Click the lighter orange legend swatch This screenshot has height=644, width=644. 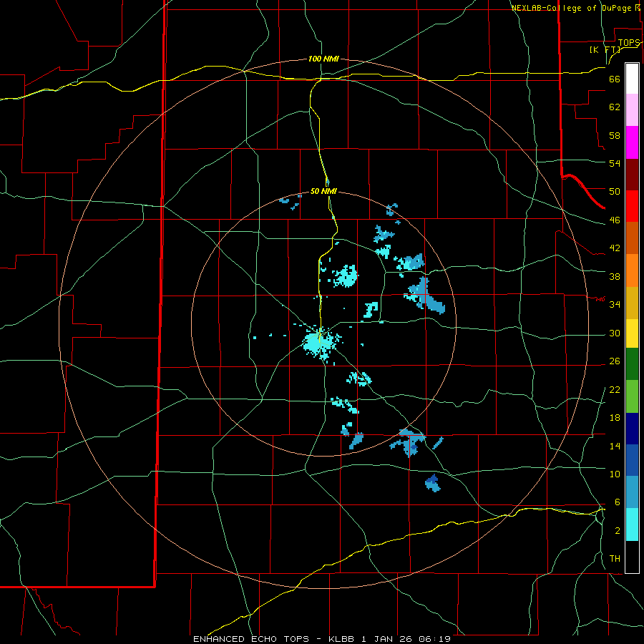pyautogui.click(x=632, y=270)
